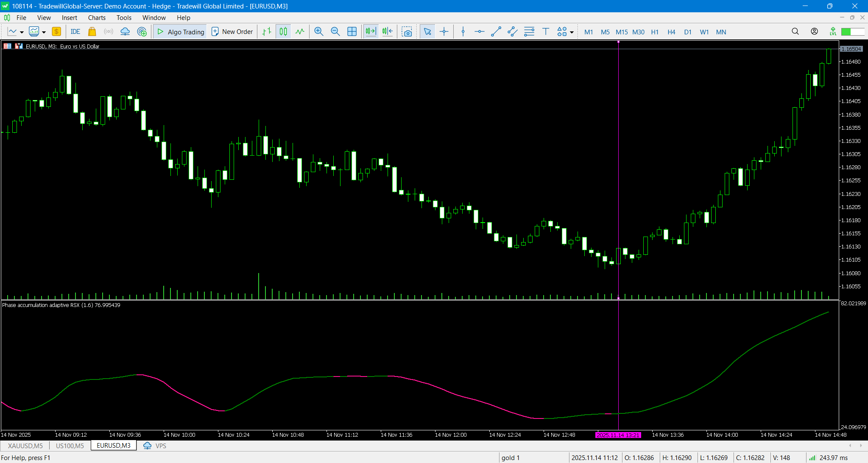Open the Charts menu
868x463 pixels.
[x=97, y=17]
